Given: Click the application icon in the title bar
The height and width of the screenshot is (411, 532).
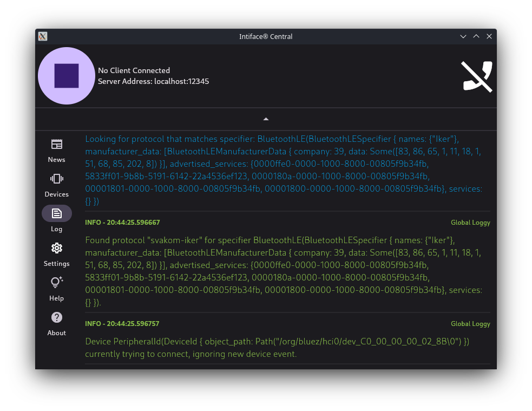Looking at the screenshot, I should (43, 36).
